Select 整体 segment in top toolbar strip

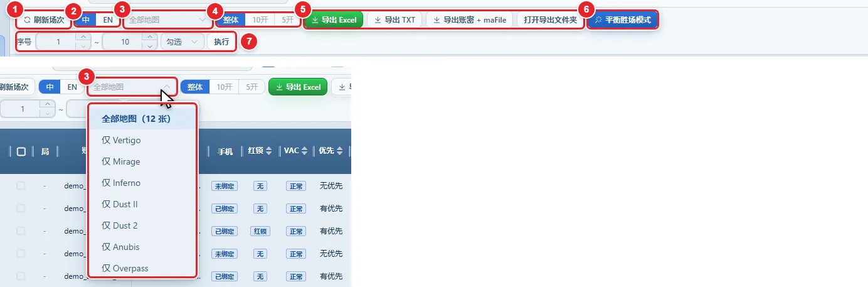231,20
